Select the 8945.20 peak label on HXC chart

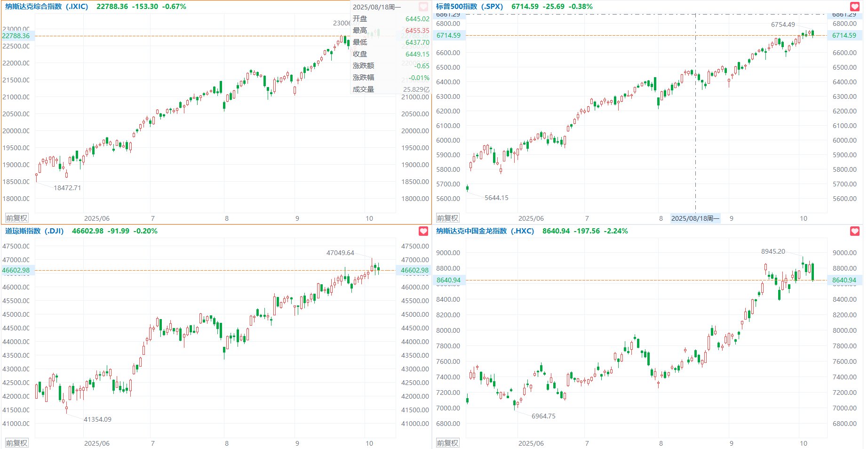773,251
